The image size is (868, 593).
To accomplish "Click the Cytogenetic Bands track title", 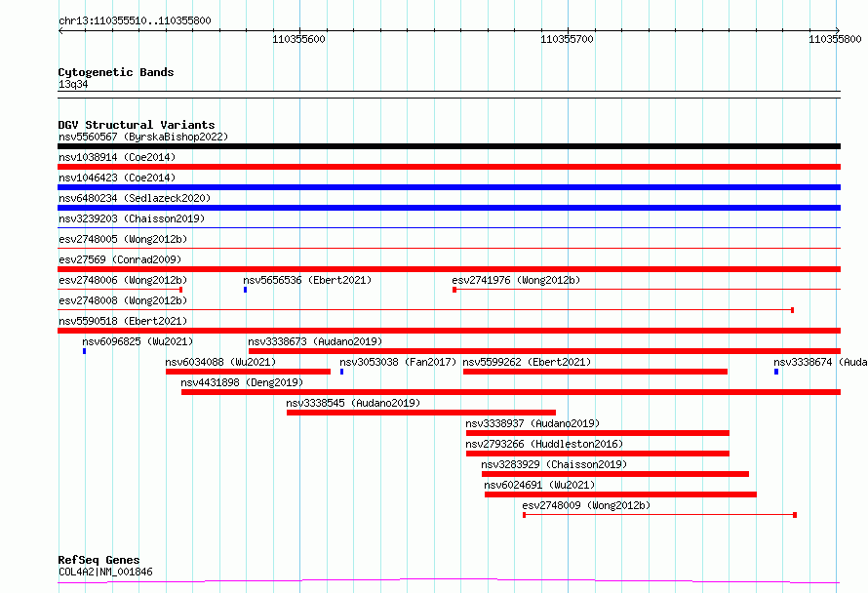I will coord(116,72).
